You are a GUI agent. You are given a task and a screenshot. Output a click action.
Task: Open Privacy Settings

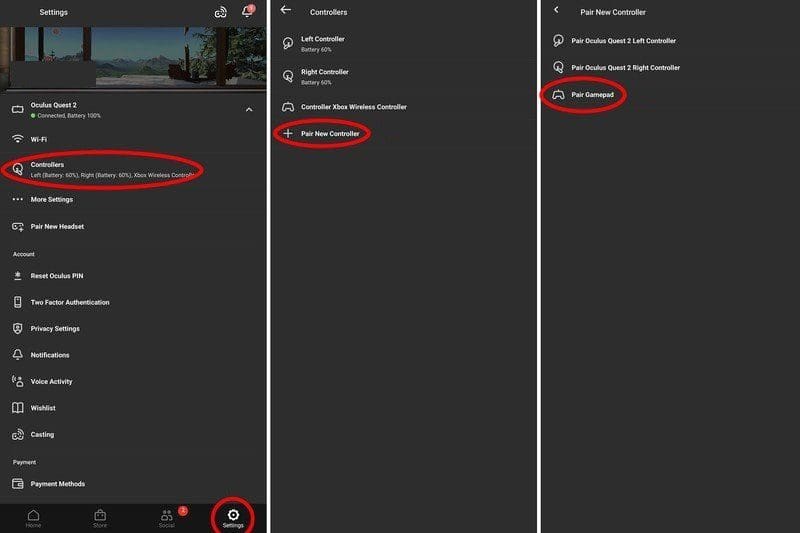[x=133, y=329]
